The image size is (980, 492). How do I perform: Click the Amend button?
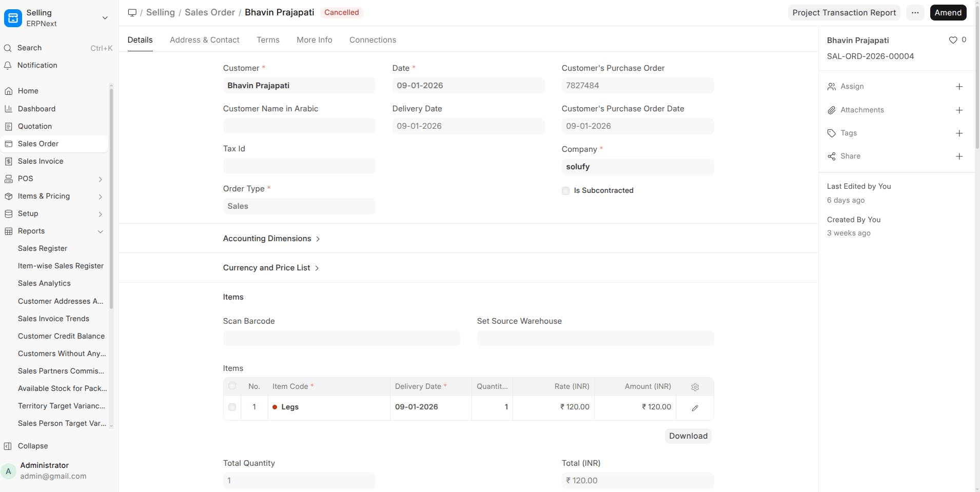[x=948, y=13]
